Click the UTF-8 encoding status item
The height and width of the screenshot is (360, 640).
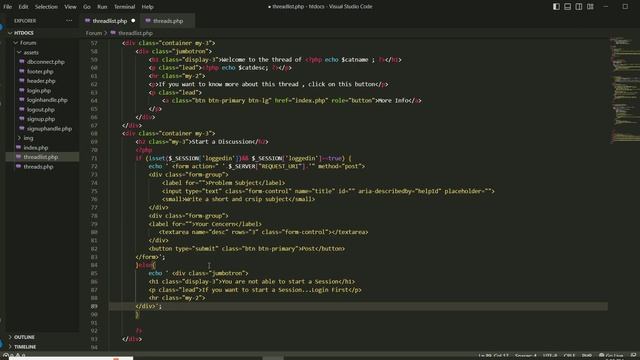550,356
